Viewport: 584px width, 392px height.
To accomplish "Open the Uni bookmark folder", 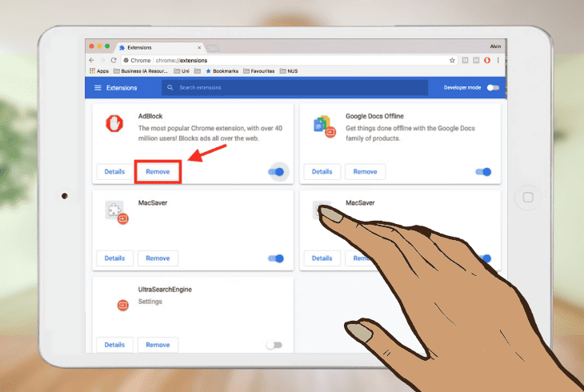I will [x=182, y=70].
